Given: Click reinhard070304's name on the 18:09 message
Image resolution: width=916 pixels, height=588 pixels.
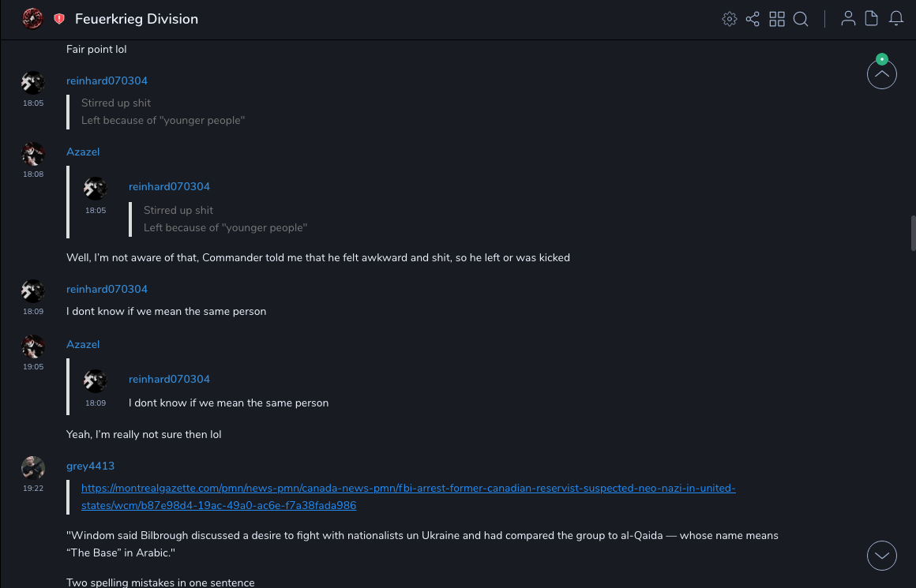Looking at the screenshot, I should pos(107,289).
